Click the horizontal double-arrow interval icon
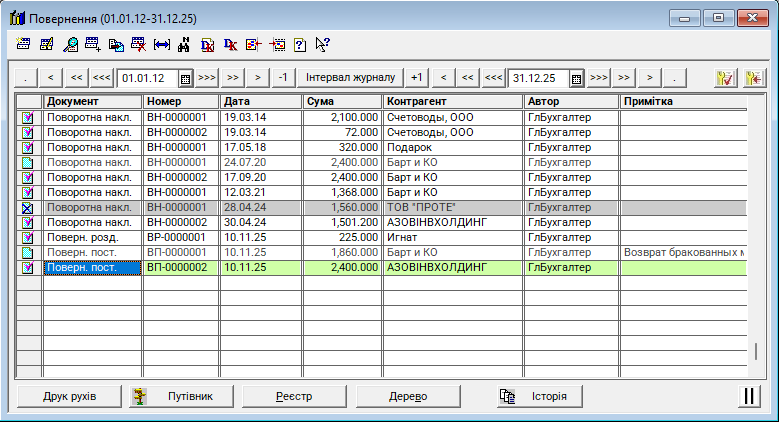Screen dimensions: 779x422 click(162, 44)
